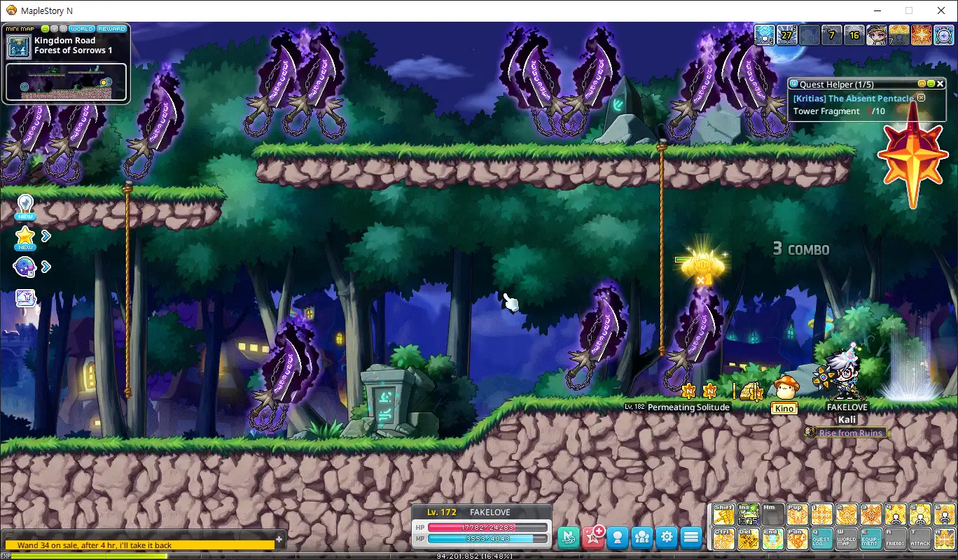The height and width of the screenshot is (560, 958).
Task: Expand the arrow next to star event icon
Action: 46,236
